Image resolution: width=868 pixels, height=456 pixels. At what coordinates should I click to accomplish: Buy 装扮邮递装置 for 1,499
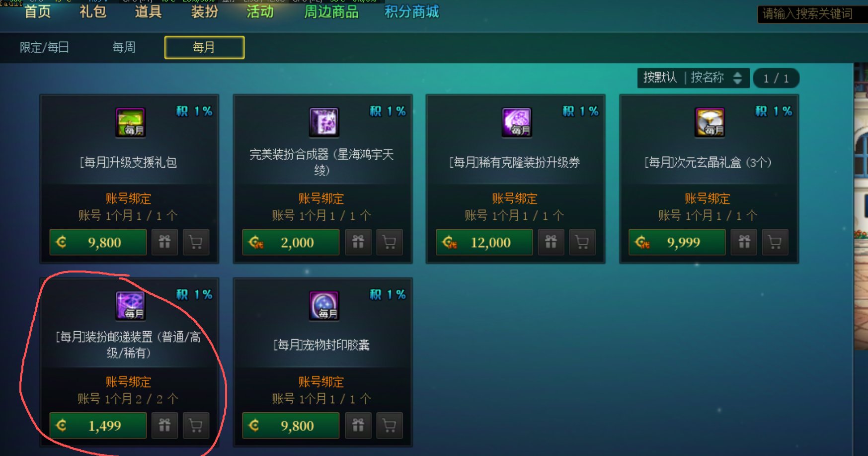pyautogui.click(x=98, y=425)
